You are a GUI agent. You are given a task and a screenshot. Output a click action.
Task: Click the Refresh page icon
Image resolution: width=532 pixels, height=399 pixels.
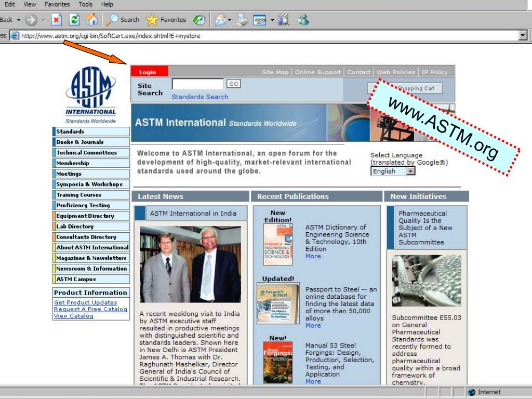pyautogui.click(x=74, y=20)
